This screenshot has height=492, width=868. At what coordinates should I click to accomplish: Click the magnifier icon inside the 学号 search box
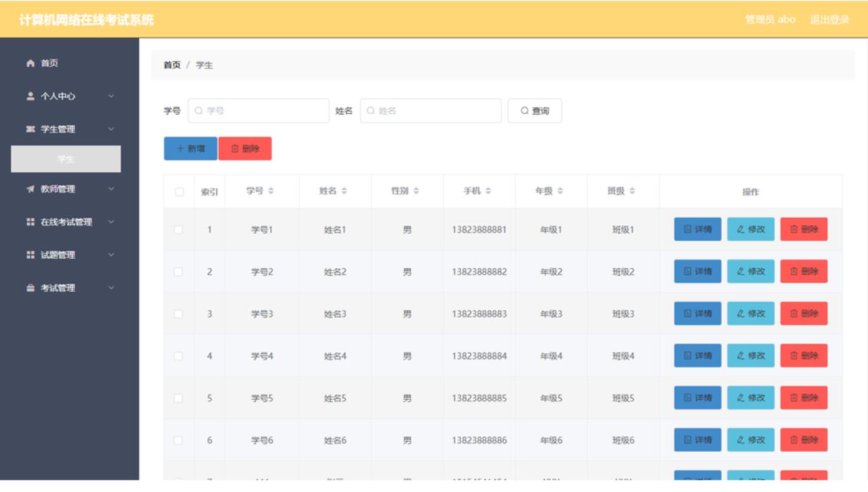pos(199,112)
